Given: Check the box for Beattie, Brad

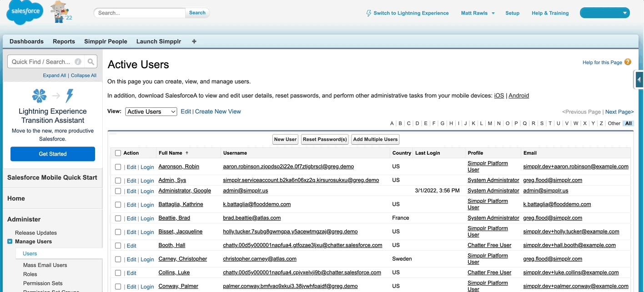Looking at the screenshot, I should [118, 218].
